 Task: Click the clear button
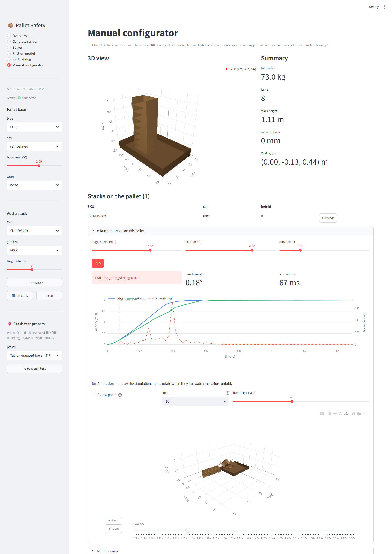(49, 295)
